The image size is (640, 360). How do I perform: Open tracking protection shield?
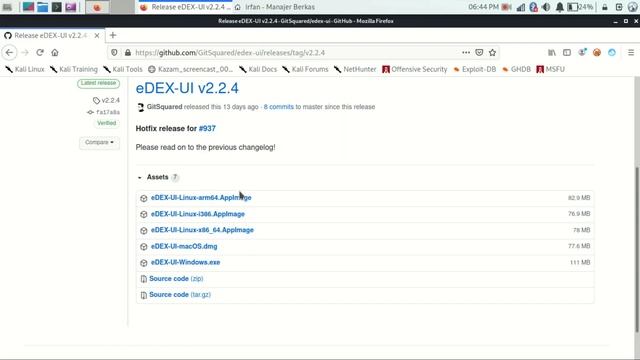tap(114, 53)
